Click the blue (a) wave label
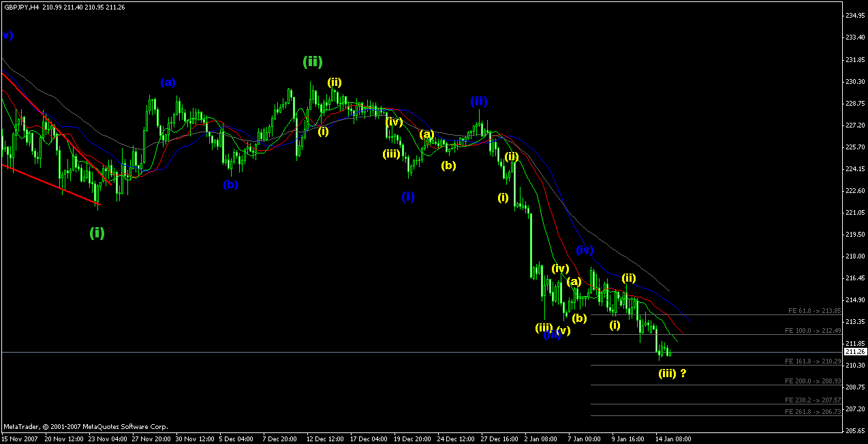This screenshot has height=444, width=868. click(168, 83)
